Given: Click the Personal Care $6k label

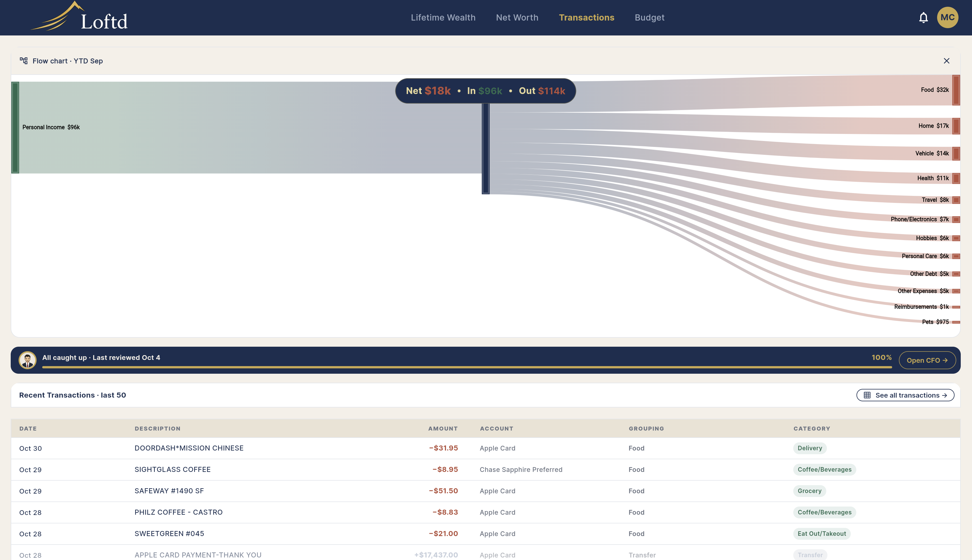Looking at the screenshot, I should (x=925, y=256).
